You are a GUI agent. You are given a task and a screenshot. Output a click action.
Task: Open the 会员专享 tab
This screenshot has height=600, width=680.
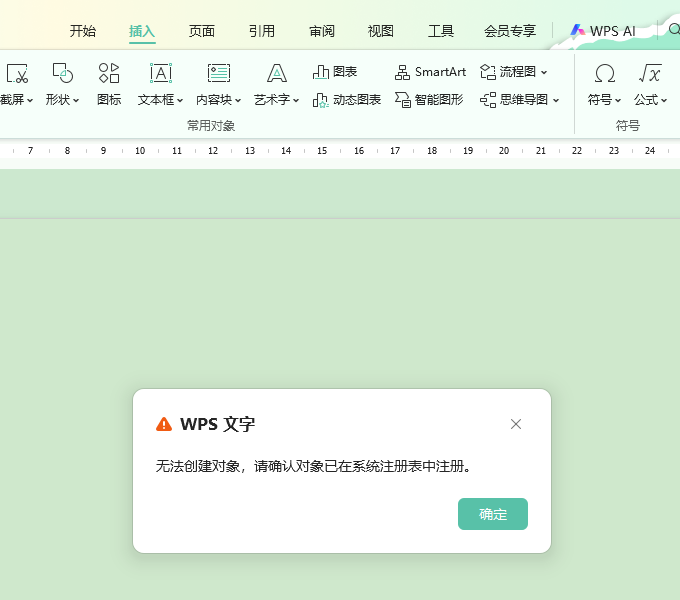(510, 31)
